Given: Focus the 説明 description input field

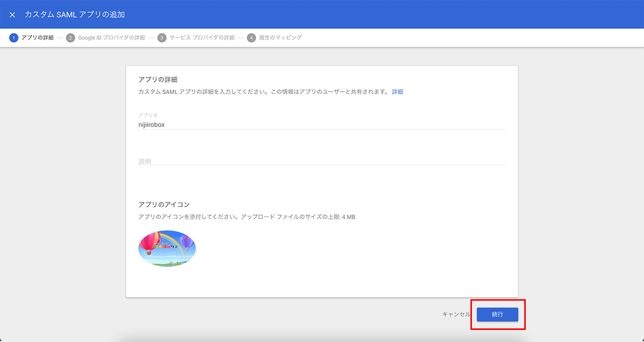Looking at the screenshot, I should click(x=321, y=161).
